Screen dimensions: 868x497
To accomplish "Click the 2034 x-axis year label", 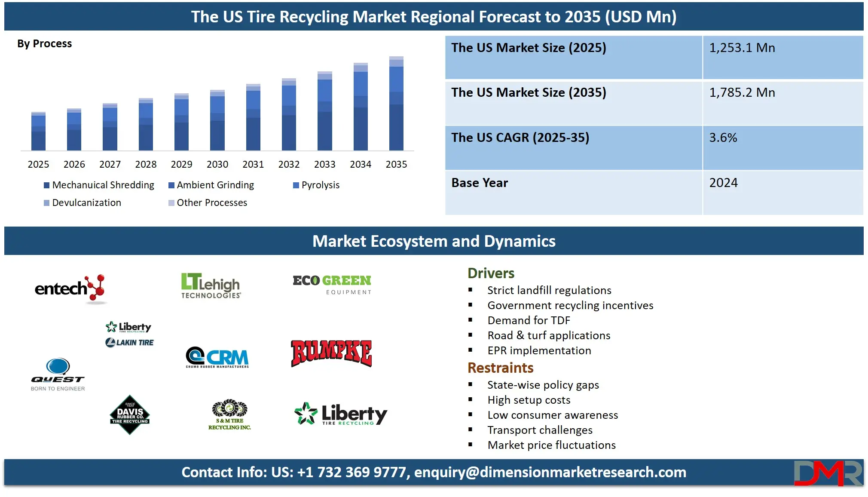I will point(361,164).
